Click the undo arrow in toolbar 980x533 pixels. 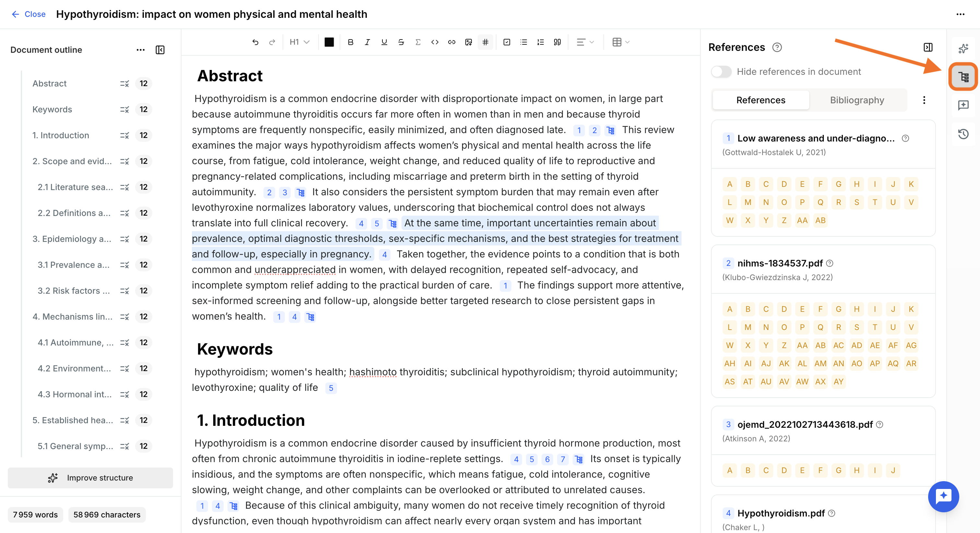255,42
